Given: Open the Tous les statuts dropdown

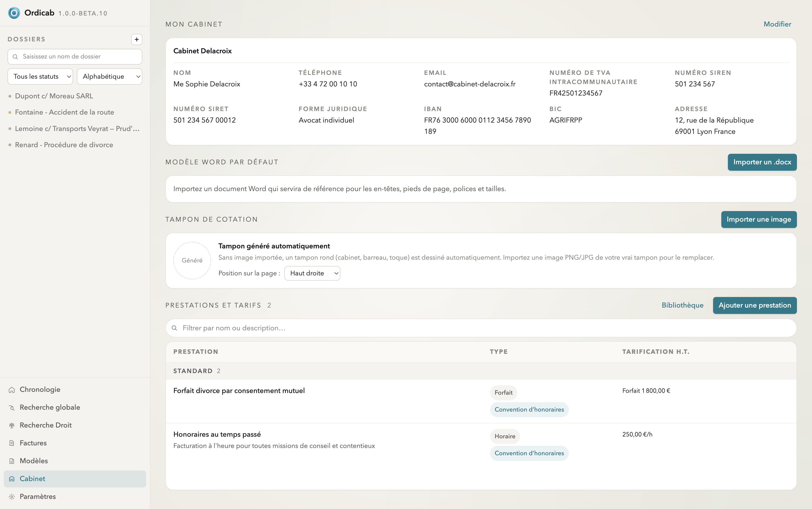Looking at the screenshot, I should tap(40, 76).
